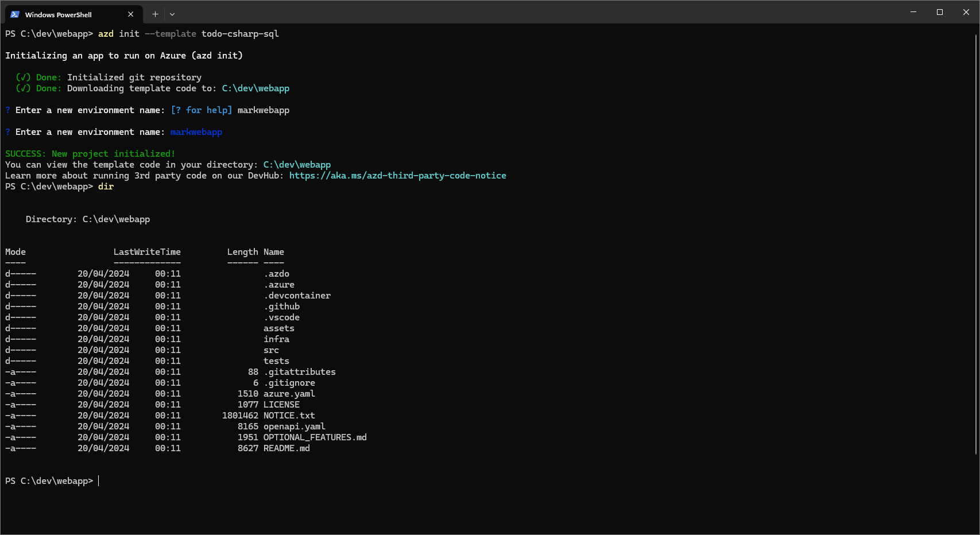This screenshot has height=535, width=980.
Task: Close the terminal window
Action: 966,12
